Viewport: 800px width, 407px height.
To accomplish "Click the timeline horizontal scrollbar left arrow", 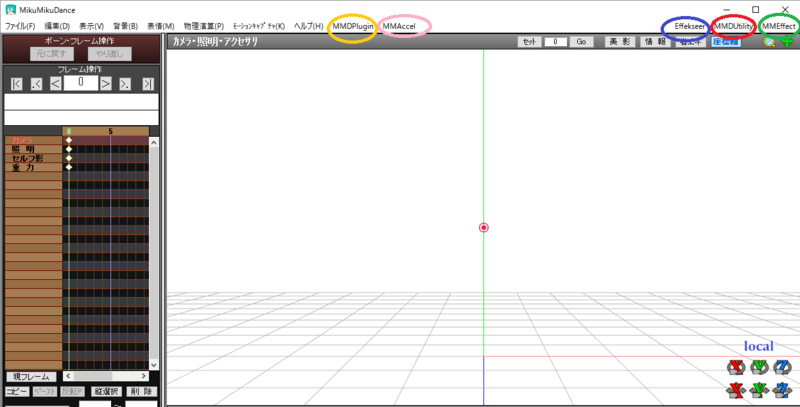I will pyautogui.click(x=68, y=376).
